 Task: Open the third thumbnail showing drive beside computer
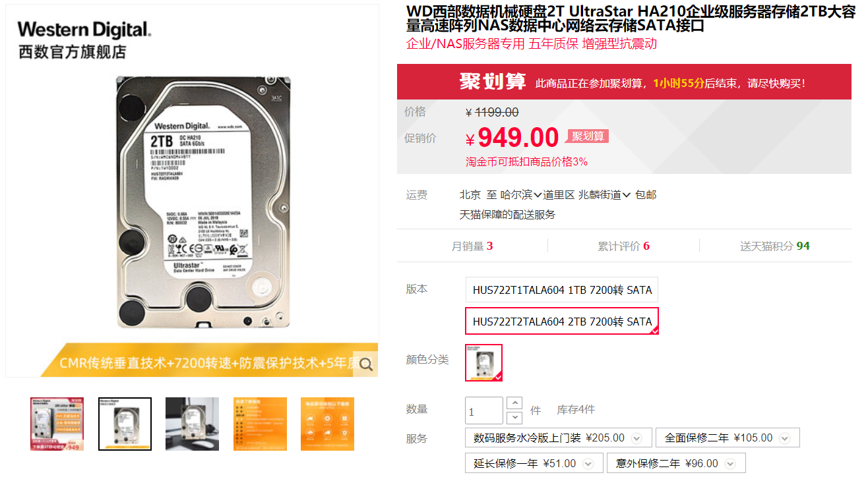[x=193, y=424]
